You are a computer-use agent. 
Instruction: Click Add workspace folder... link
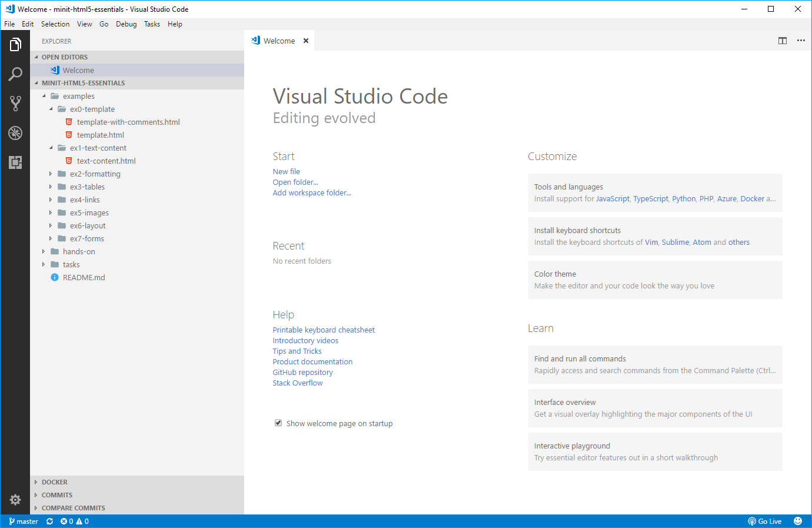click(x=312, y=192)
